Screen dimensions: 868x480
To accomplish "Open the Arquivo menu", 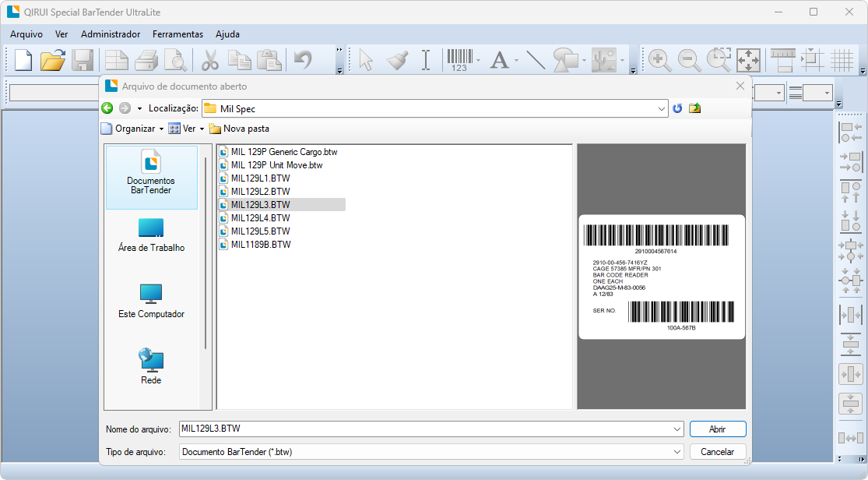I will (x=26, y=34).
